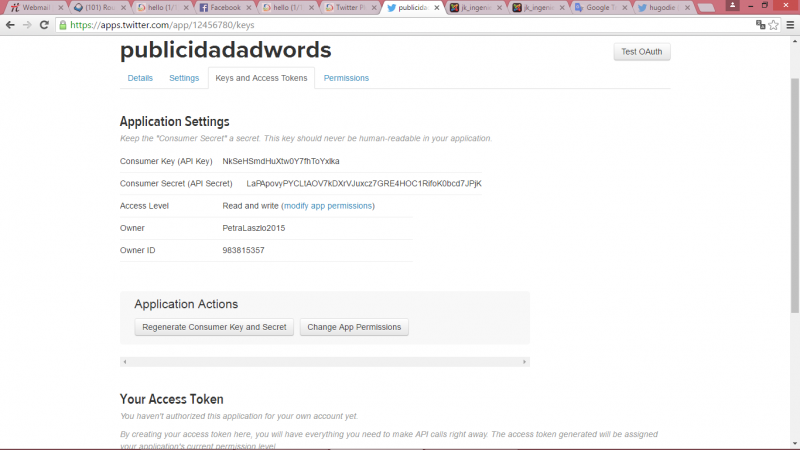Click the Application Actions heading
Viewport: 800px width, 450px height.
186,304
